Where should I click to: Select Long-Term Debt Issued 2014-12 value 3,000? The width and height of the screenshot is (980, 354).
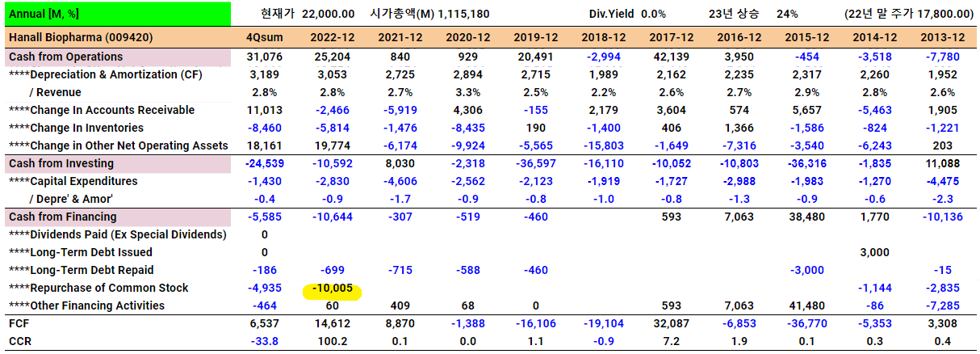click(x=874, y=252)
